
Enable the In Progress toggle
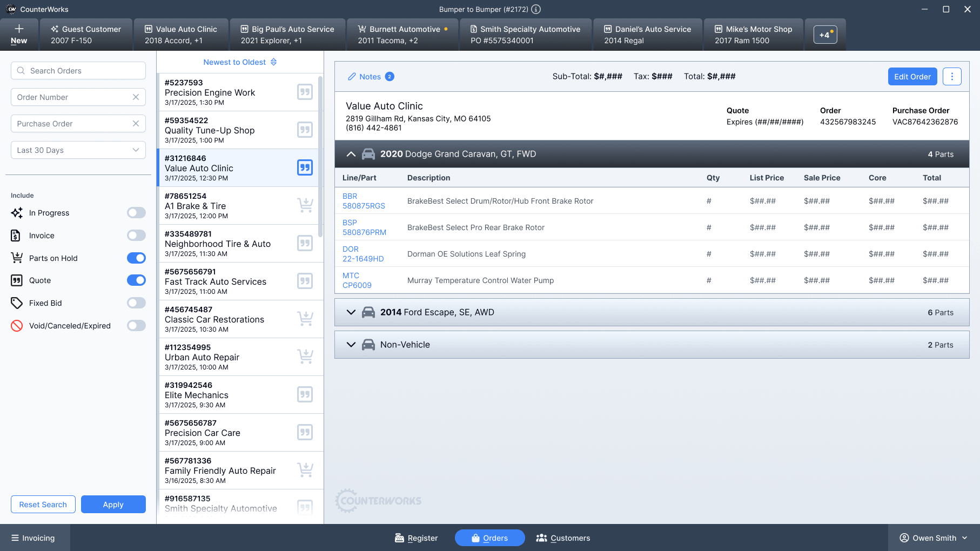click(x=136, y=213)
